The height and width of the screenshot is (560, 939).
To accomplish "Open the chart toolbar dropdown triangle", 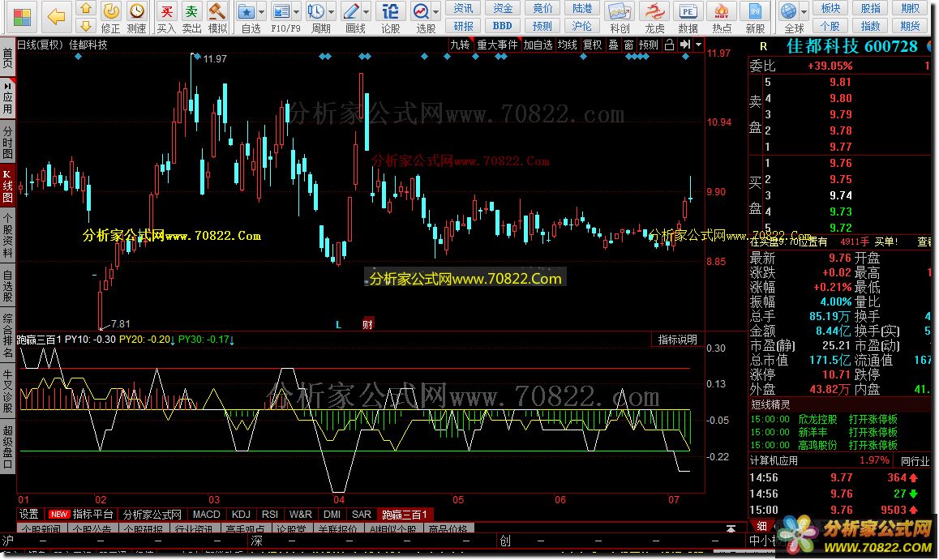I will [x=698, y=45].
